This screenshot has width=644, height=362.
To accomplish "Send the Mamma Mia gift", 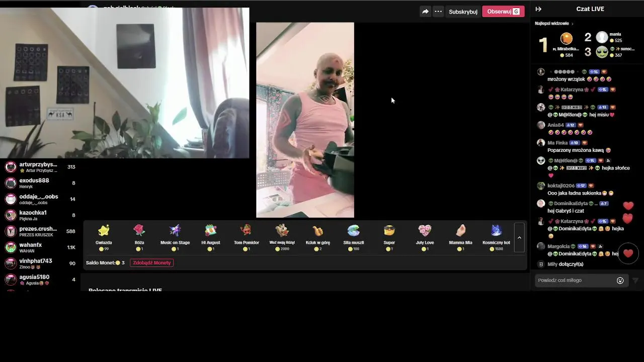I will tap(460, 237).
